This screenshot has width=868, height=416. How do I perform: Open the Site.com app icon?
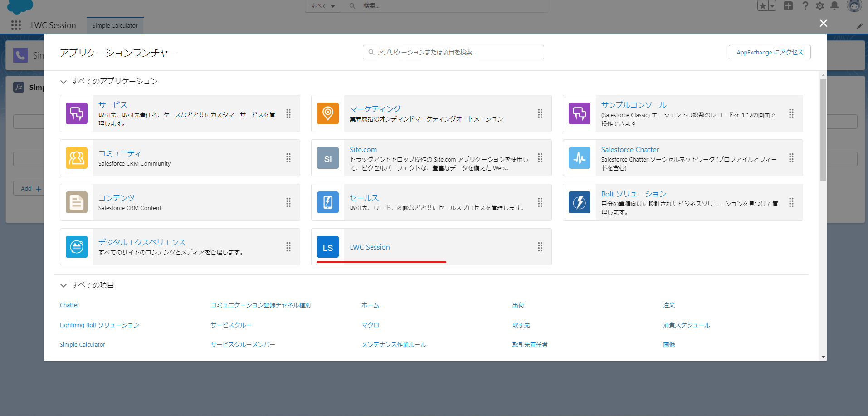tap(328, 158)
